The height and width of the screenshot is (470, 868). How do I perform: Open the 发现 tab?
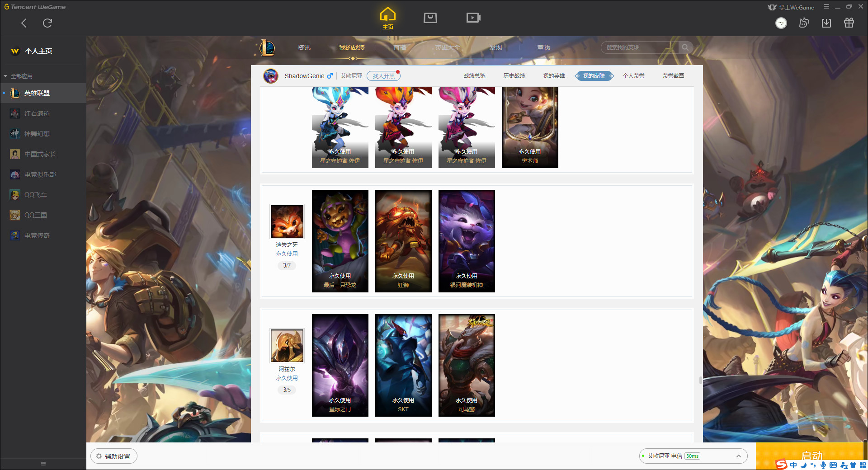coord(495,47)
